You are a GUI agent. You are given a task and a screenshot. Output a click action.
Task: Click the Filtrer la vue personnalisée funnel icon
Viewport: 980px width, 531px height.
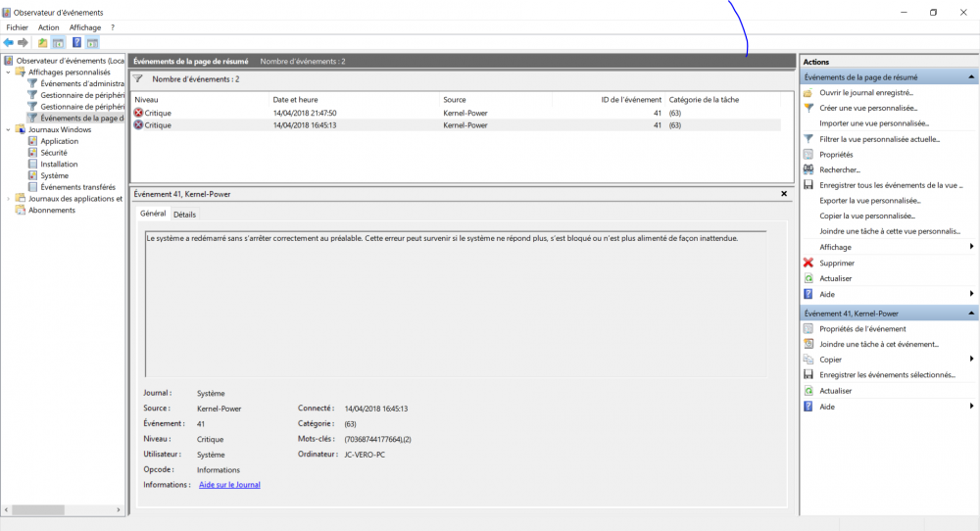point(808,139)
